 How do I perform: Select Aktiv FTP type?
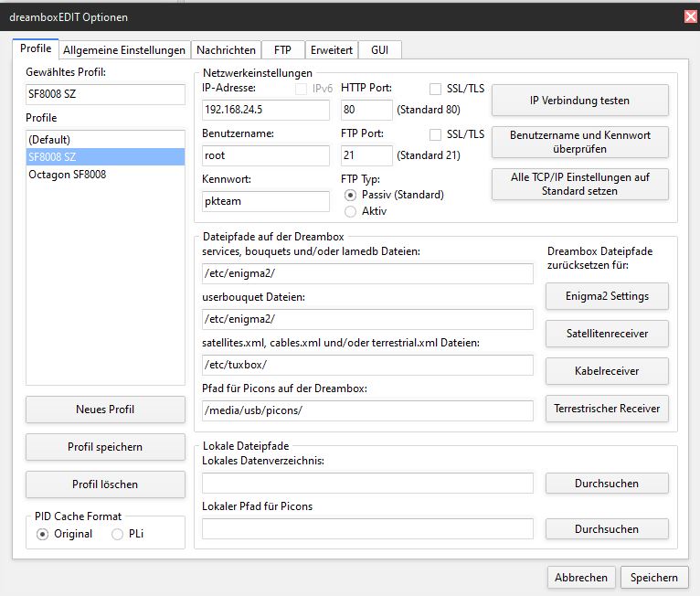tap(350, 211)
